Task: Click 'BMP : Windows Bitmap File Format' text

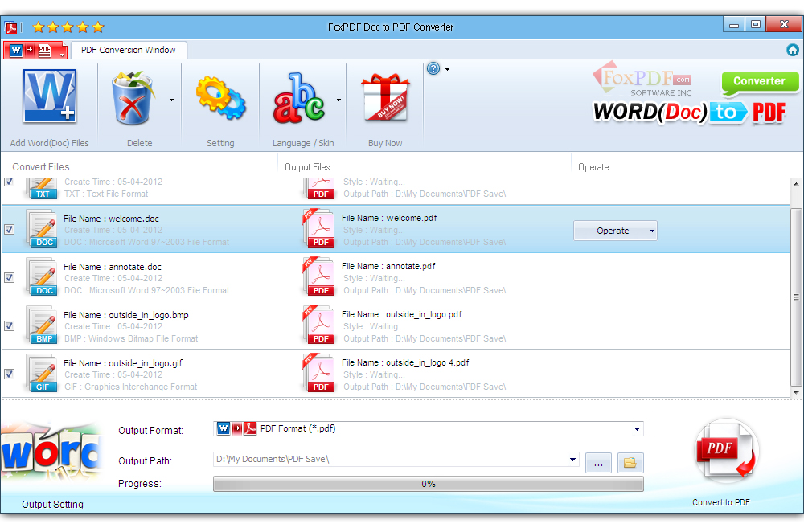Action: click(x=131, y=339)
